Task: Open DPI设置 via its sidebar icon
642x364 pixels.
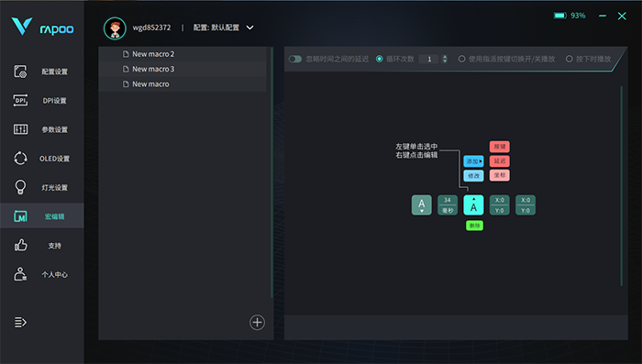Action: tap(20, 100)
